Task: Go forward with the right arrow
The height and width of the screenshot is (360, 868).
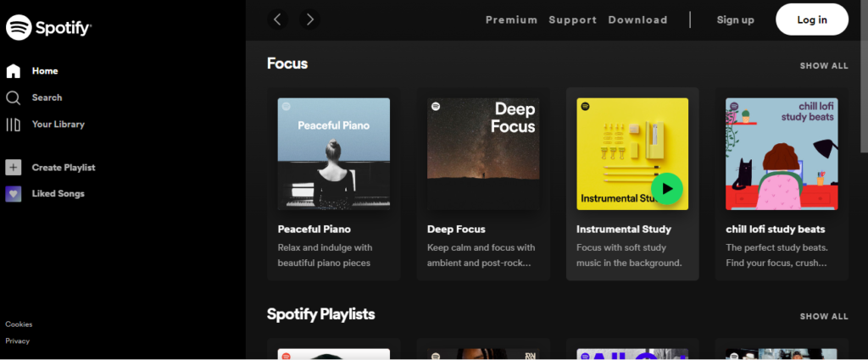Action: point(309,20)
